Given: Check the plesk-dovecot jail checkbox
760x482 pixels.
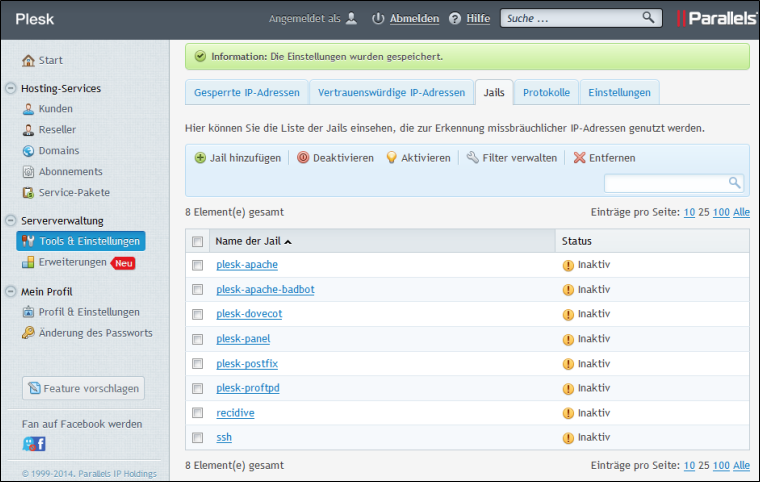Looking at the screenshot, I should coord(197,314).
